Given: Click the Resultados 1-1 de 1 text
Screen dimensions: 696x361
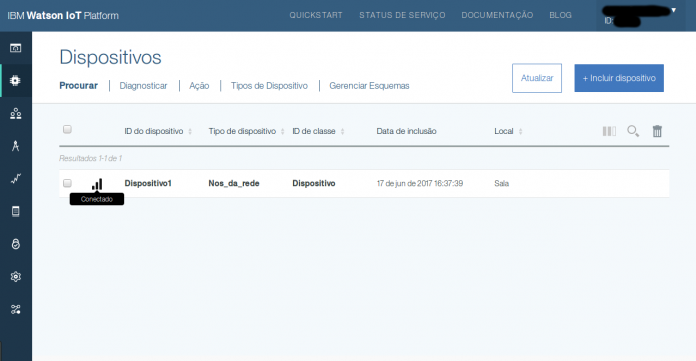Looking at the screenshot, I should point(91,158).
